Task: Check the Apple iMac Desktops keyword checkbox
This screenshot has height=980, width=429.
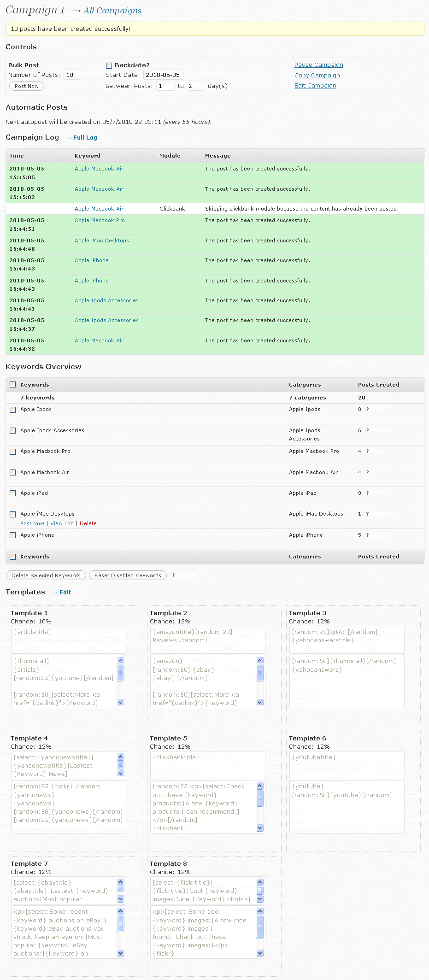Action: 13,514
